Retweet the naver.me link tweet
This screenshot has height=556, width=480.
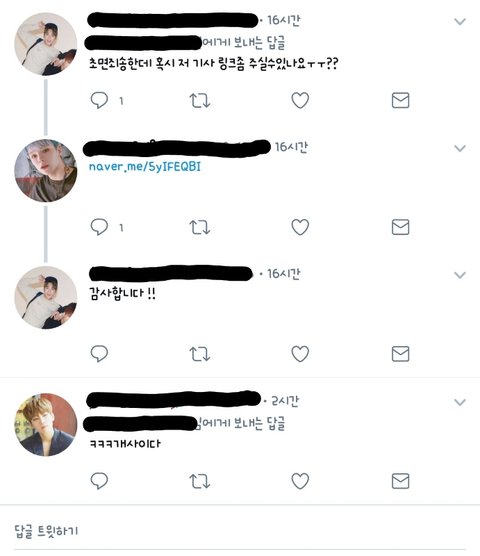(200, 227)
